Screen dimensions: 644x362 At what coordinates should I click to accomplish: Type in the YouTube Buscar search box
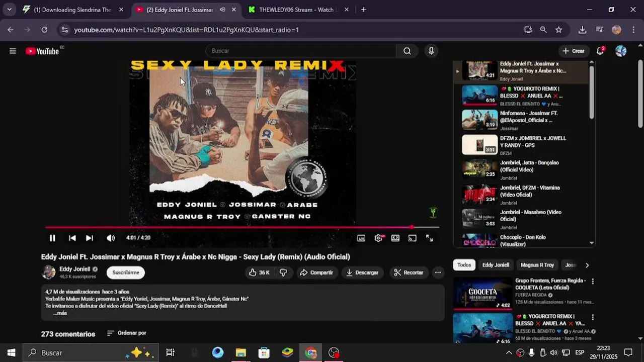coord(301,51)
